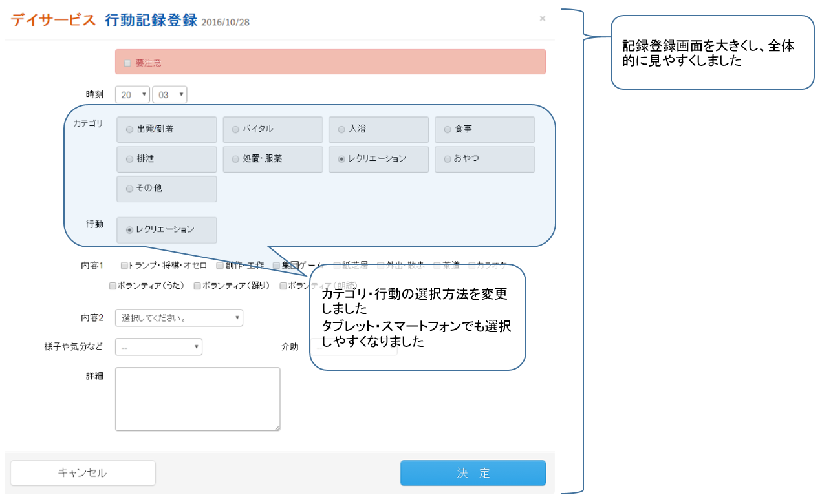Select the バイタル category

click(272, 129)
